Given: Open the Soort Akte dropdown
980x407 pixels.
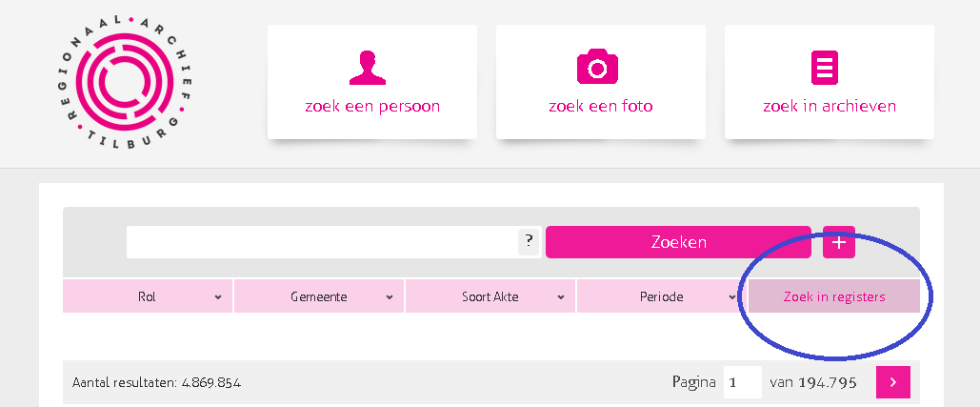Looking at the screenshot, I should coord(490,296).
